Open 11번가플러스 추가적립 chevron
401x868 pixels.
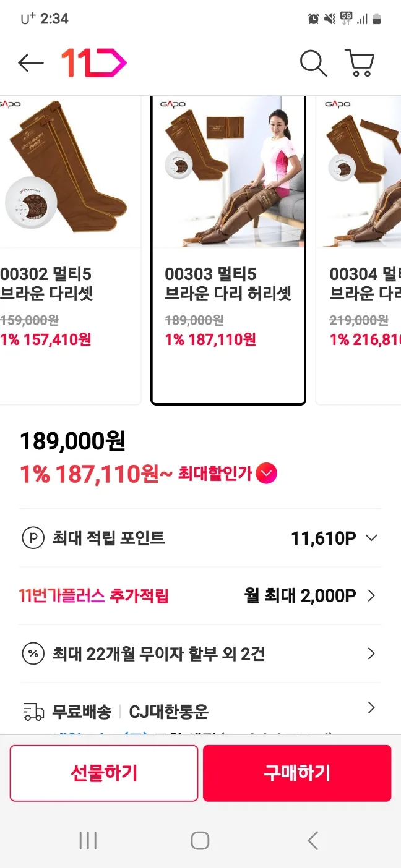371,595
